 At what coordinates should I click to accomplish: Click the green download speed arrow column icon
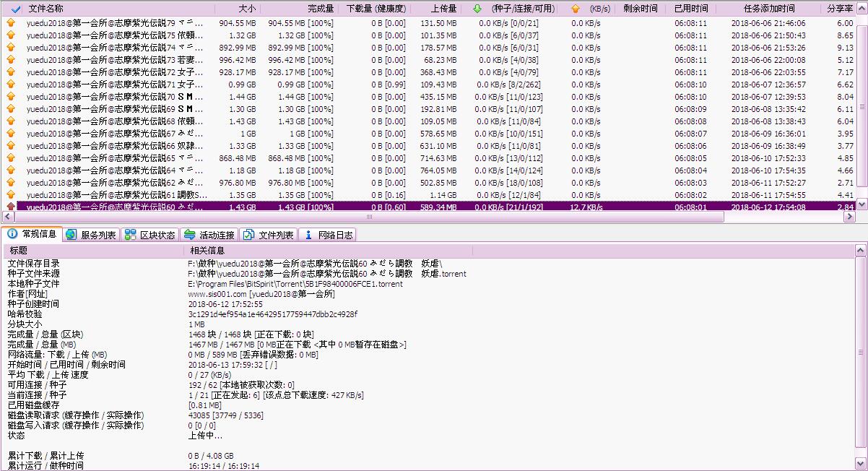(x=477, y=9)
